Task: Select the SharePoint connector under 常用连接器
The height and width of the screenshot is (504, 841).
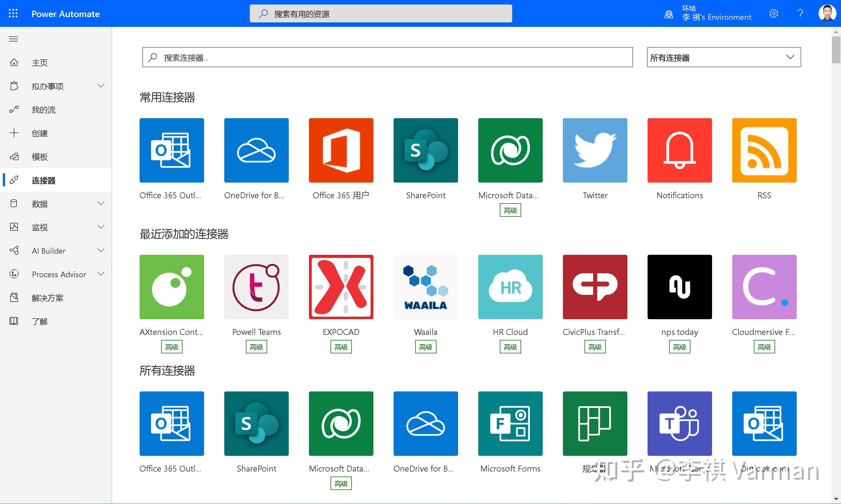Action: pyautogui.click(x=426, y=150)
